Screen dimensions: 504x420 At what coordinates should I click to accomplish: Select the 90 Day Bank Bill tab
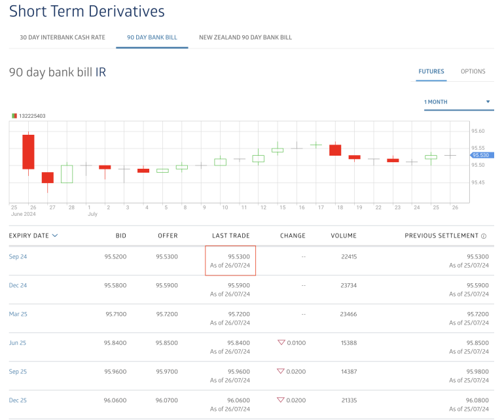(x=152, y=37)
